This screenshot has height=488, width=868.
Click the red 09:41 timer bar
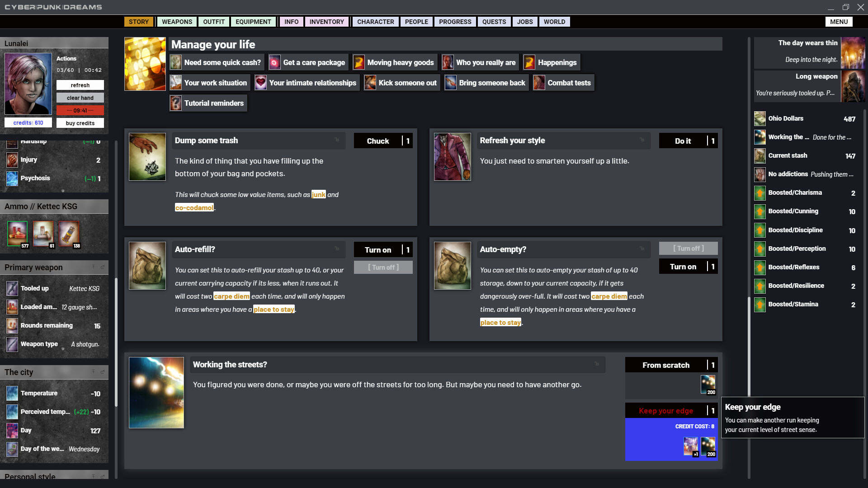coord(80,110)
